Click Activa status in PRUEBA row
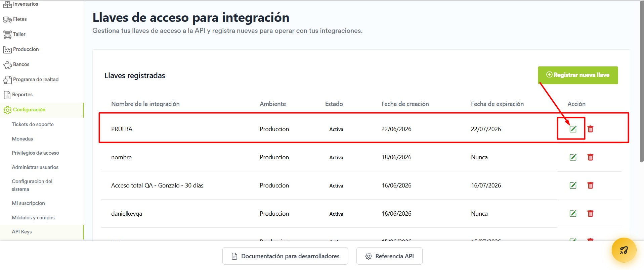The image size is (644, 270). coord(336,129)
